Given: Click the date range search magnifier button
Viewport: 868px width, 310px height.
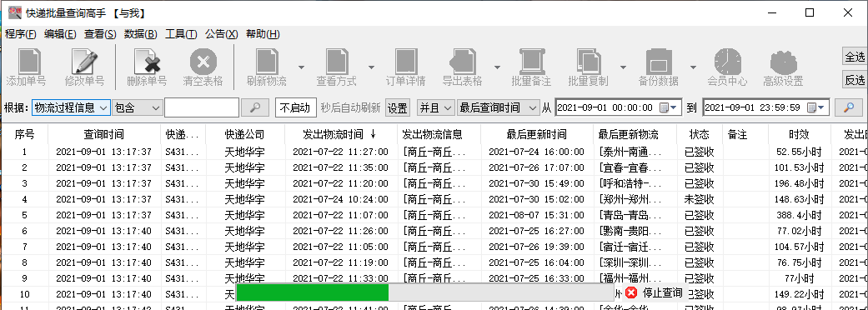Looking at the screenshot, I should pos(848,107).
